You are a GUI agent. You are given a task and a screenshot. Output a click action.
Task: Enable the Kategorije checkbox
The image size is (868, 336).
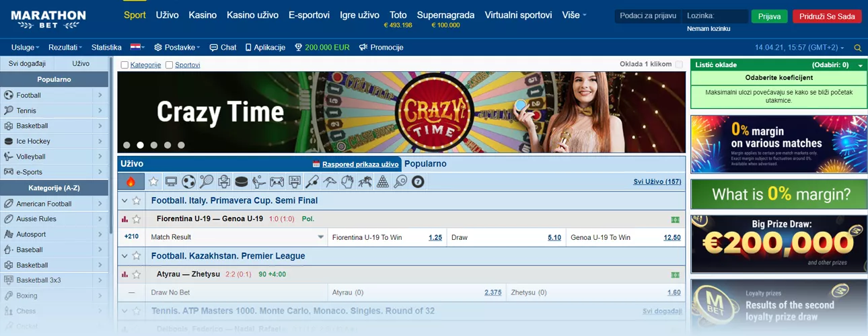pyautogui.click(x=124, y=65)
